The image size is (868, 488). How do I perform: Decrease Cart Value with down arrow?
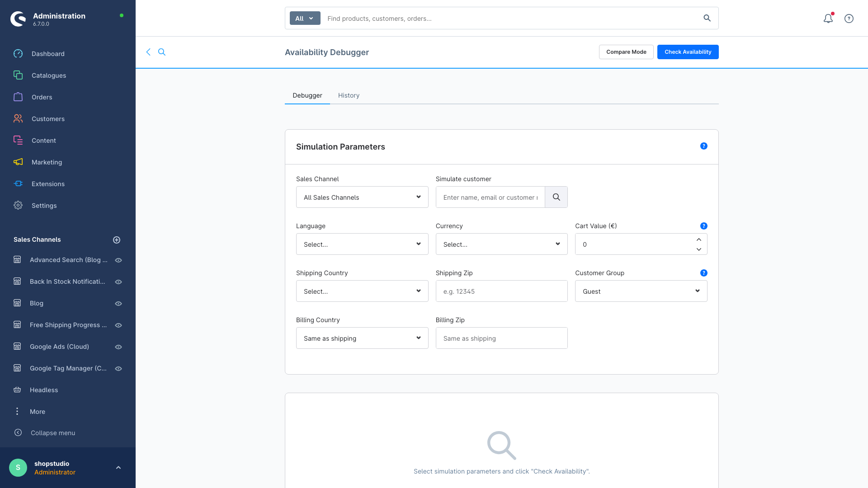click(x=699, y=249)
